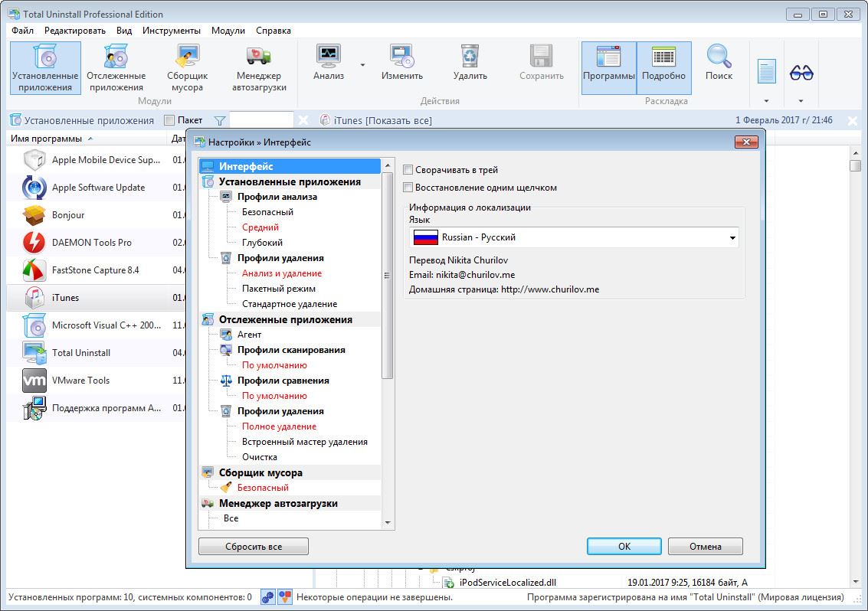Click the Отмена button
Screen dimensions: 868x611
[706, 546]
